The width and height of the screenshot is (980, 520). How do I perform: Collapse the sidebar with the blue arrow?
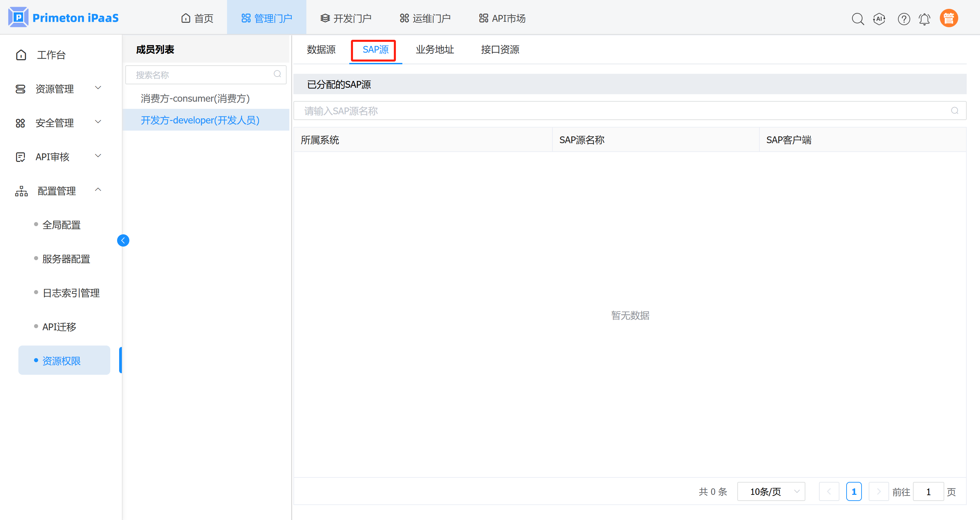pyautogui.click(x=123, y=240)
